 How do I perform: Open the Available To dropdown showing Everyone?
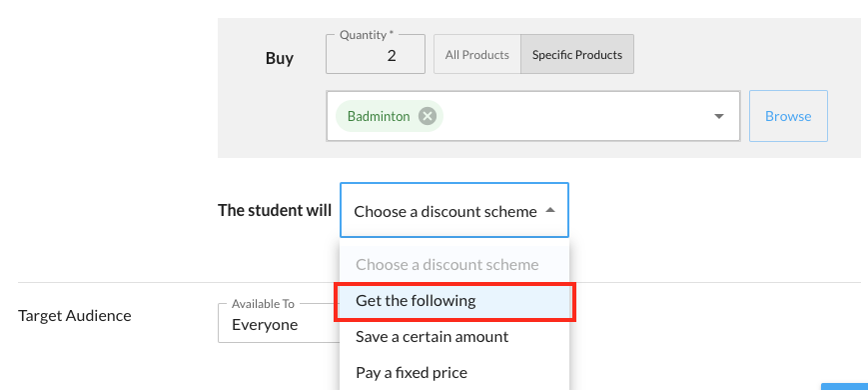[279, 324]
